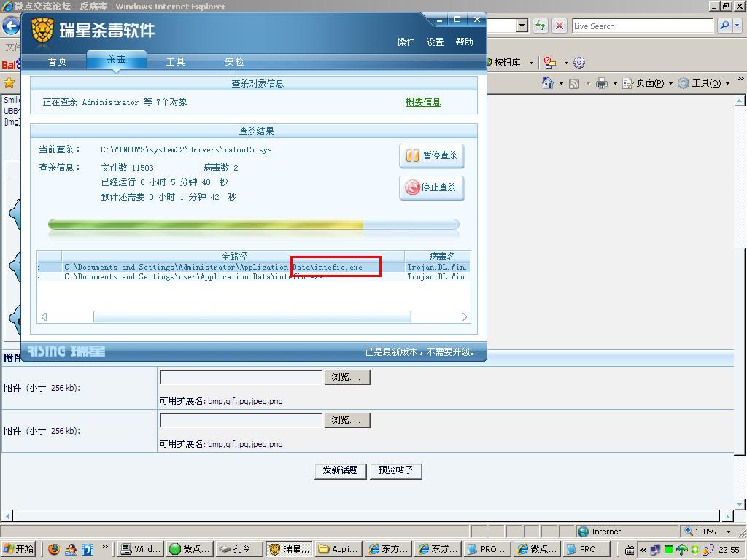Click the Internet Explorer back arrow button
The image size is (747, 560).
[x=11, y=26]
